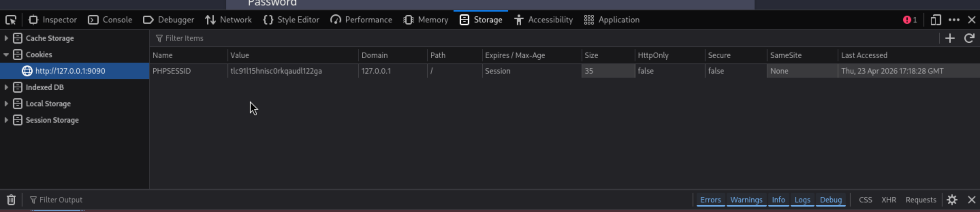Select the PHPSESSID cookie row
The height and width of the screenshot is (212, 980).
click(172, 71)
